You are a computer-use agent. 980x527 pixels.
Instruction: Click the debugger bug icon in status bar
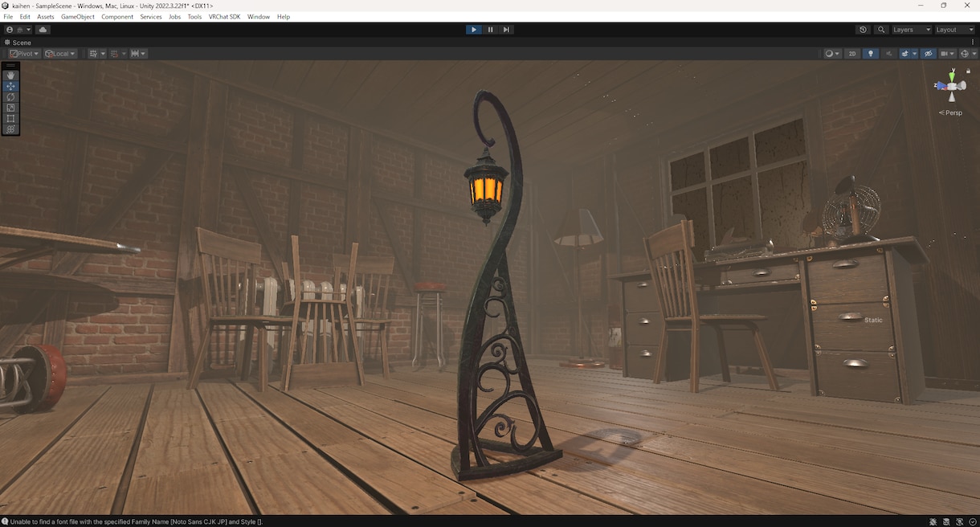pos(933,521)
